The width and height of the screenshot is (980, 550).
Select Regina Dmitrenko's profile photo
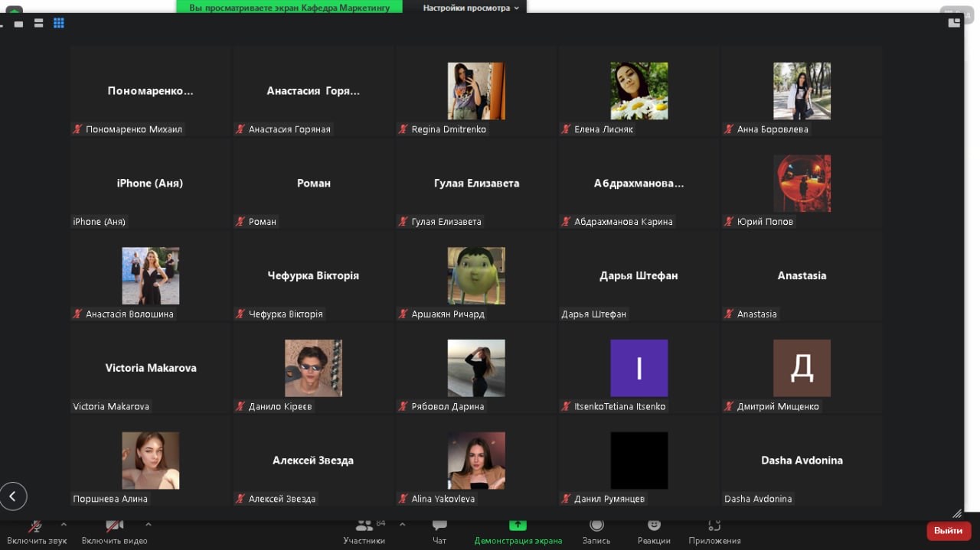click(x=476, y=91)
